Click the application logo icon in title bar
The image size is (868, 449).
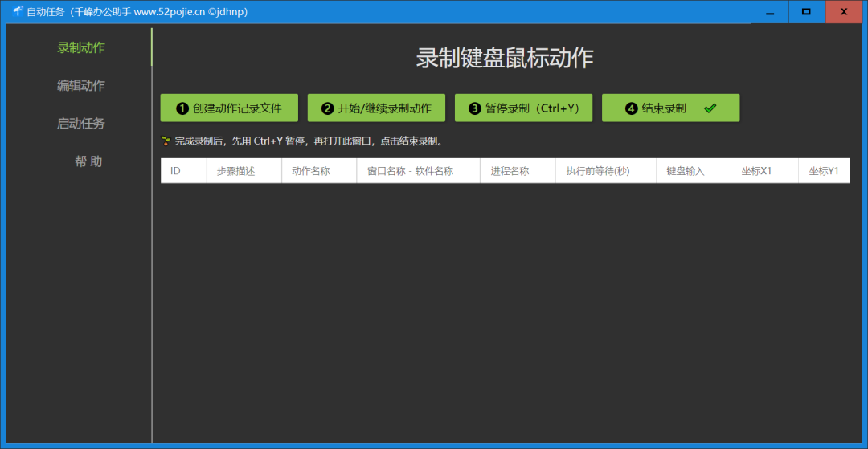coord(18,11)
